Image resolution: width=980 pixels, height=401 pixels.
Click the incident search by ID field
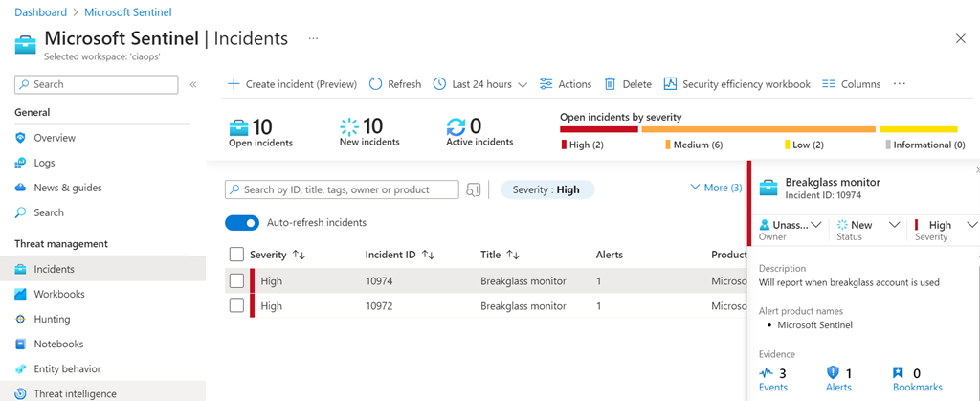coord(342,189)
